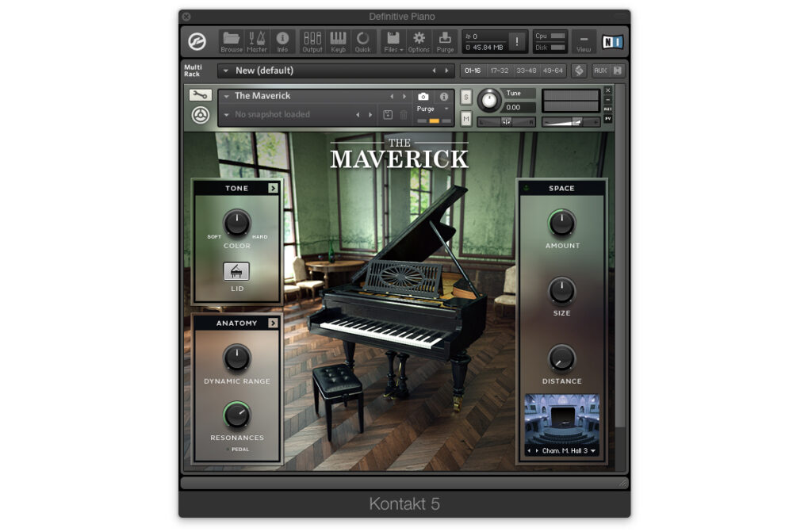Open the No snapshot loaded dropdown
This screenshot has width=812, height=532.
click(x=226, y=114)
